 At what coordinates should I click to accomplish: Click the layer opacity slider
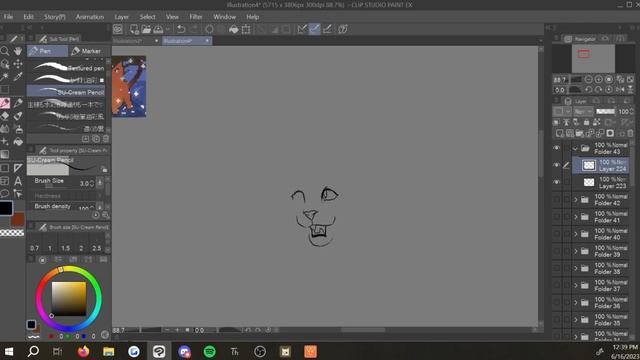(605, 111)
